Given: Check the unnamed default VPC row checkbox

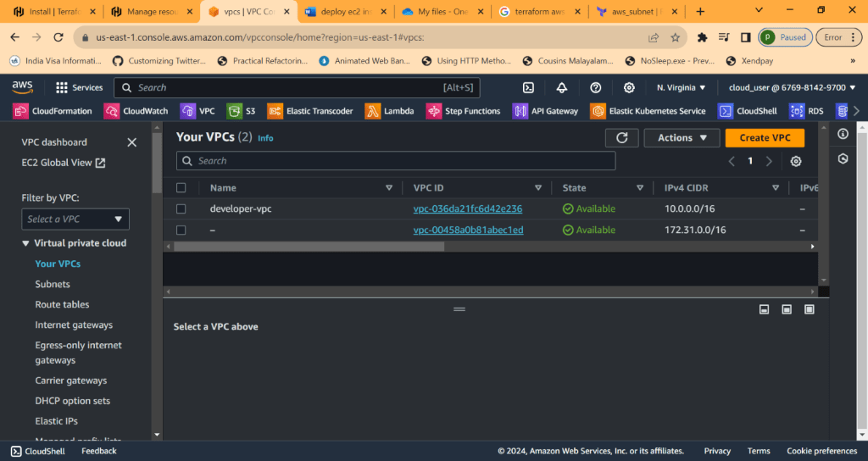Looking at the screenshot, I should tap(181, 230).
